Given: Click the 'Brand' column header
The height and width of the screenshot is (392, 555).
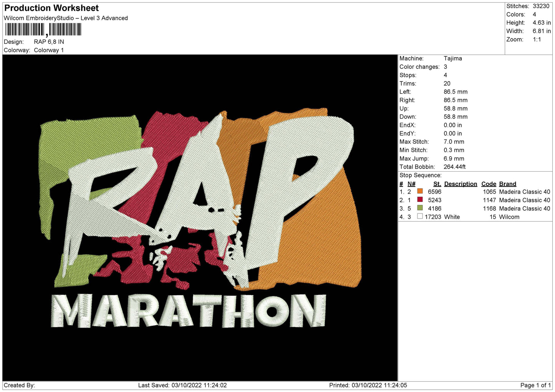Looking at the screenshot, I should 508,184.
